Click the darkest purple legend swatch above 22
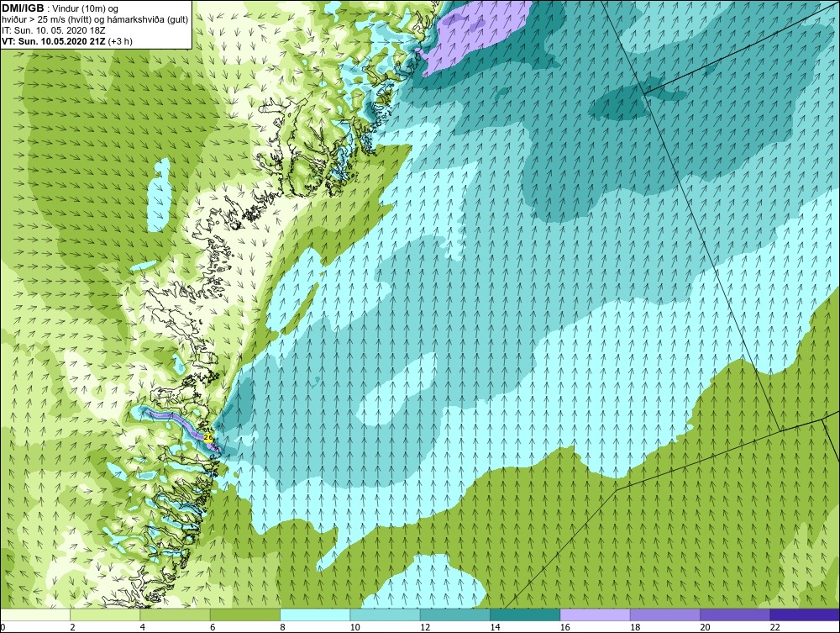The image size is (840, 633). coord(805,615)
